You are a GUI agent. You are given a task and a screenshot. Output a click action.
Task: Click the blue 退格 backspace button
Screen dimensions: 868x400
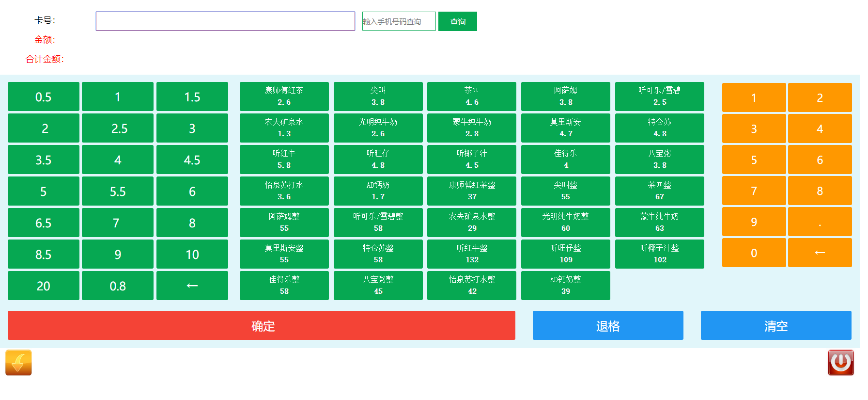607,325
